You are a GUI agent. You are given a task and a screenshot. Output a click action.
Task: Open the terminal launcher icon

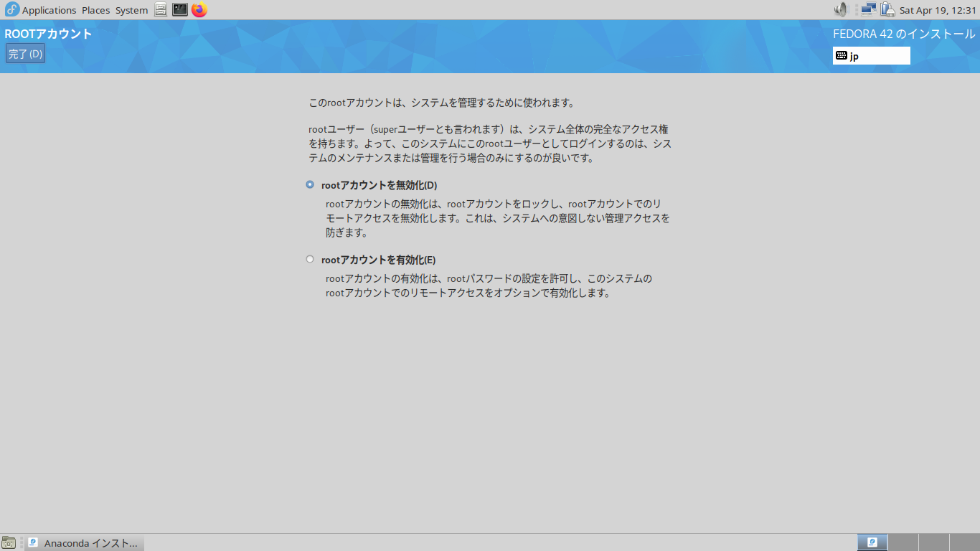[x=180, y=9]
